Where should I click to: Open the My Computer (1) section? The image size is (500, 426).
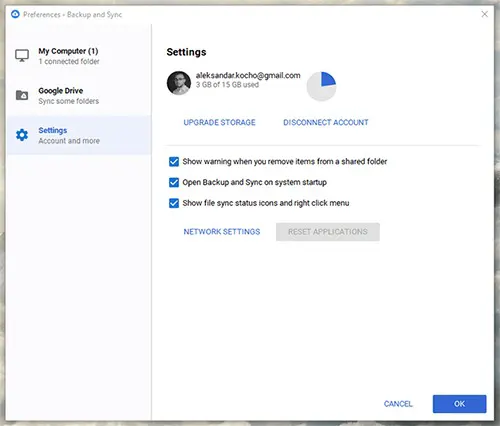(79, 56)
